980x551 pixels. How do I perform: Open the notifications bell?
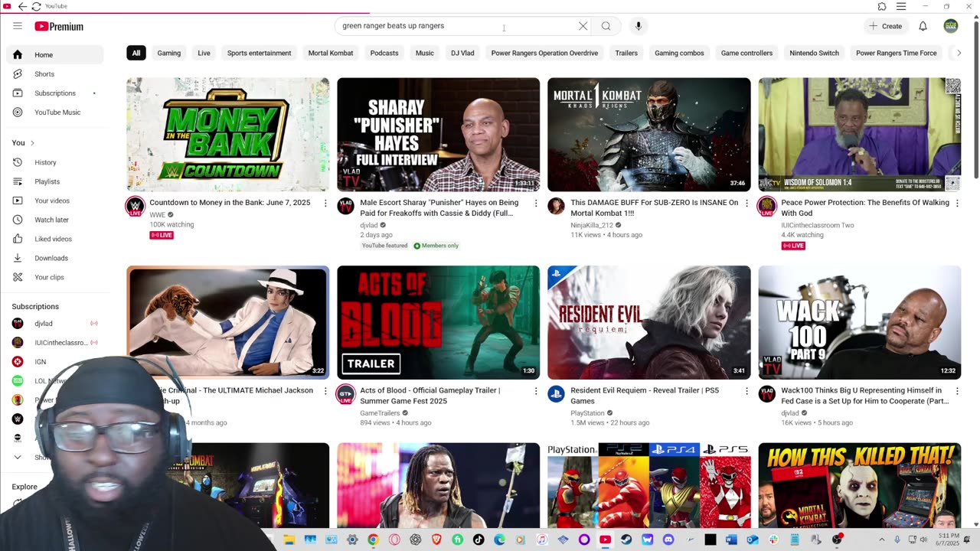tap(923, 26)
